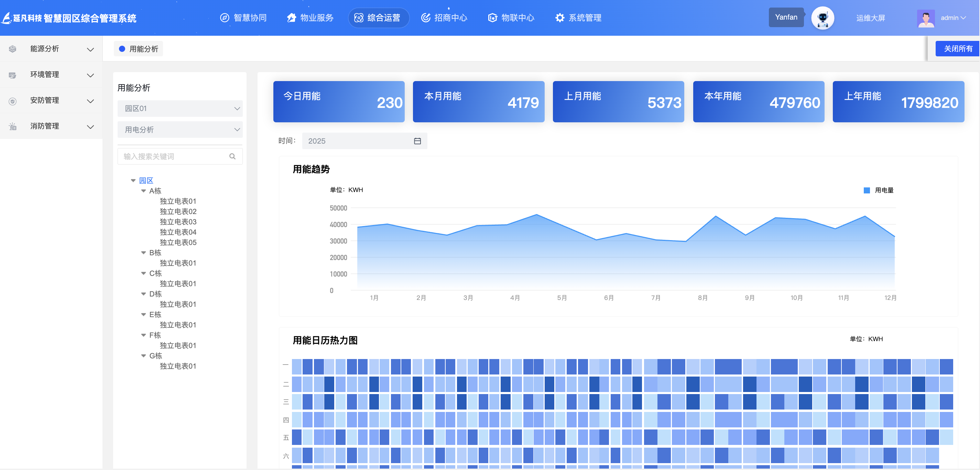Click the blue dot on 用能分析 tab
The height and width of the screenshot is (470, 980).
(122, 49)
